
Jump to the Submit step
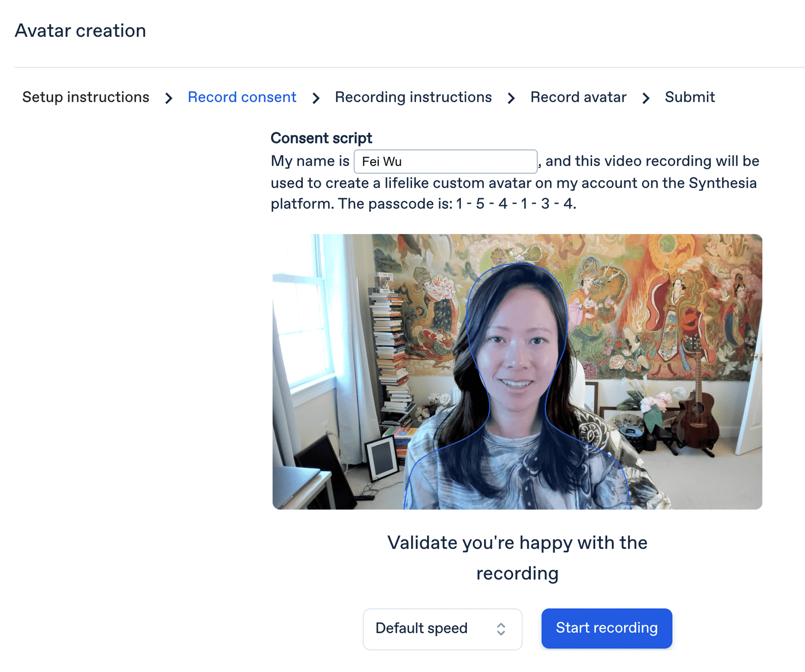(690, 97)
